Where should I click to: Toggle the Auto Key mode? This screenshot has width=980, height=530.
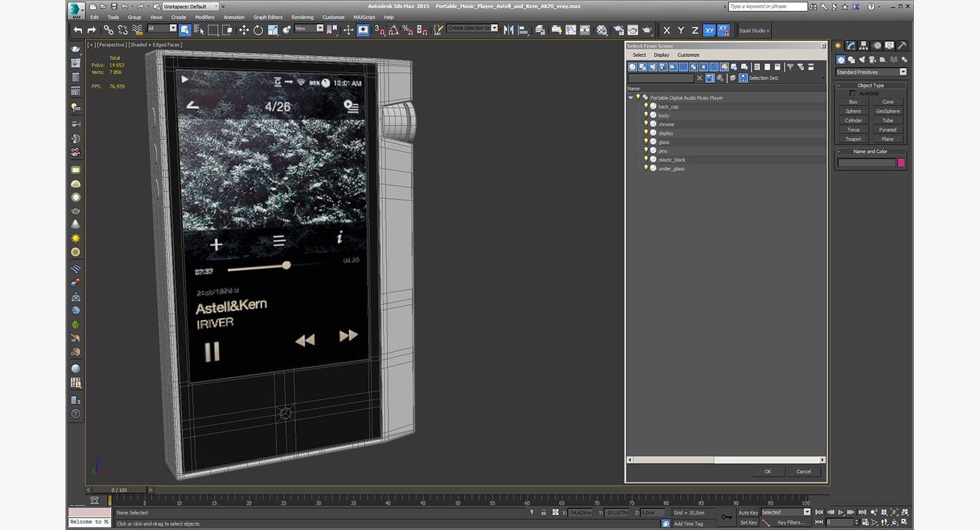click(x=748, y=513)
